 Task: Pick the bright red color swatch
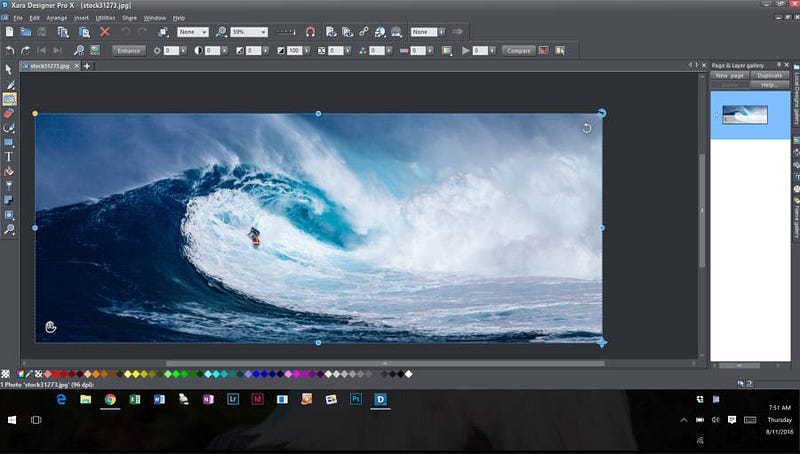point(56,374)
